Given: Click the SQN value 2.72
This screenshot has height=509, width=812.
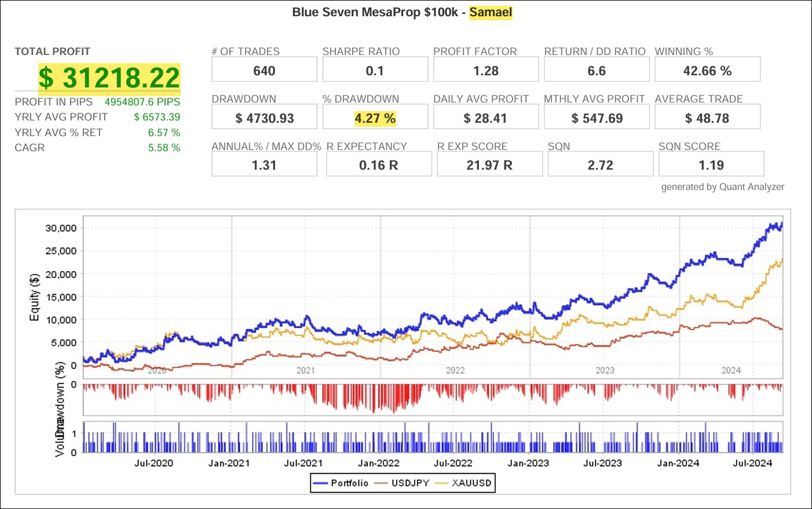Looking at the screenshot, I should pyautogui.click(x=600, y=165).
